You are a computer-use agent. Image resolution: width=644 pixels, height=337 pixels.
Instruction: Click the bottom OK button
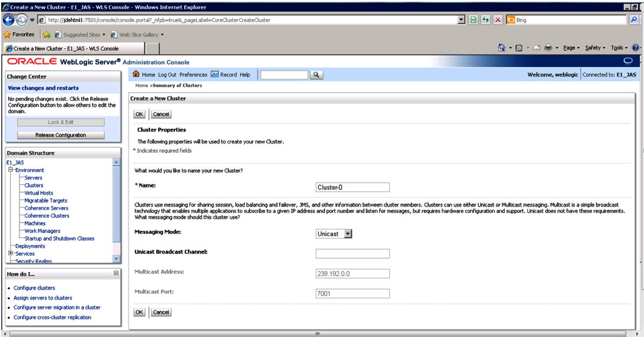pyautogui.click(x=139, y=312)
